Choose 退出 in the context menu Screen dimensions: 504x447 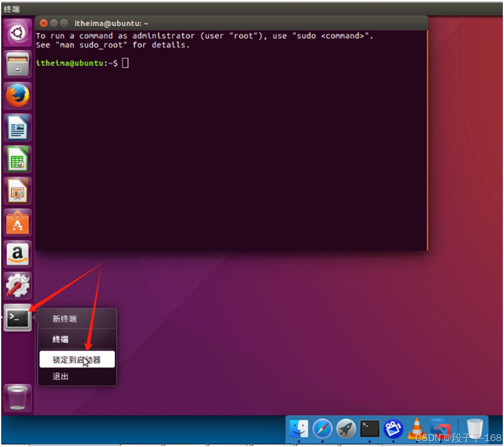click(77, 376)
